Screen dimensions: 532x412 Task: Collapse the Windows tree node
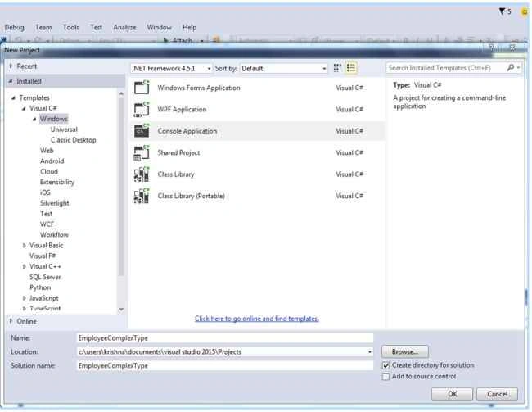coord(34,120)
